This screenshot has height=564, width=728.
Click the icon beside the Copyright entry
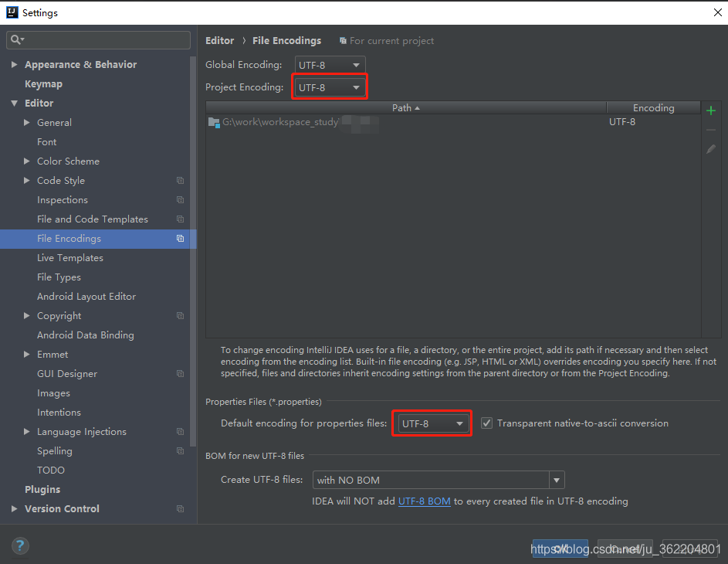pos(180,315)
